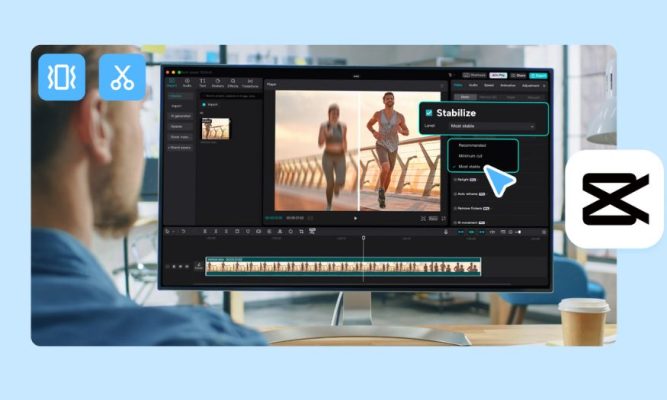Image resolution: width=667 pixels, height=400 pixels.
Task: Click the video clip on the timeline
Action: pos(342,266)
